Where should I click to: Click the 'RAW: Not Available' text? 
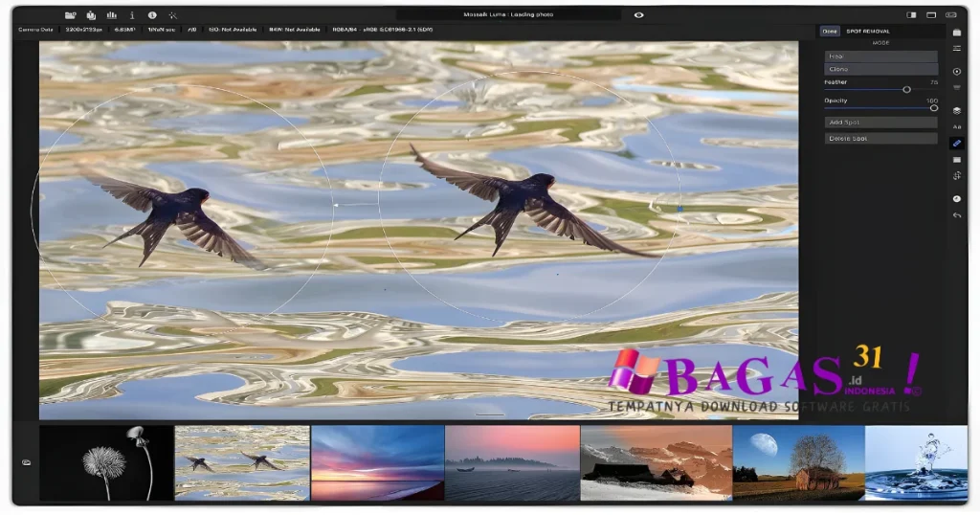[x=295, y=30]
